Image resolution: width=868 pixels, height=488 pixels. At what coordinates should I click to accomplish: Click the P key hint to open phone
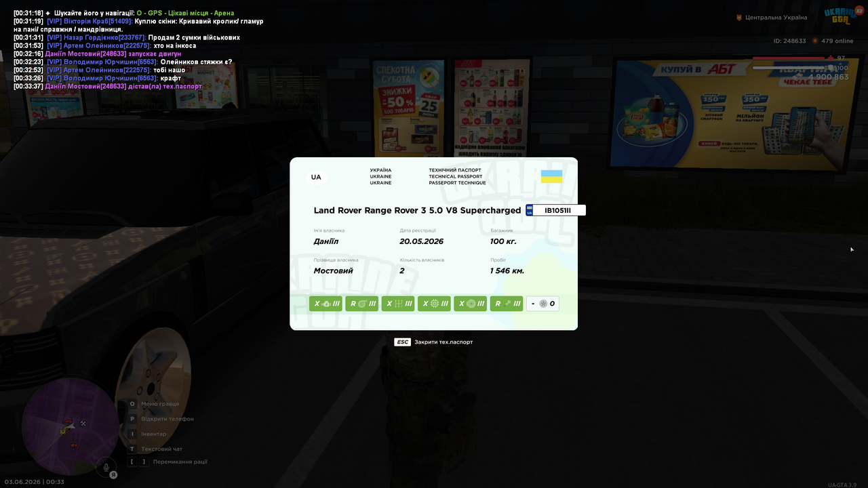[132, 419]
